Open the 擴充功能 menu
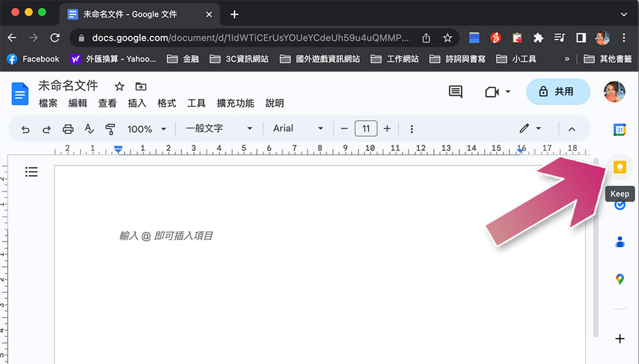 point(235,103)
